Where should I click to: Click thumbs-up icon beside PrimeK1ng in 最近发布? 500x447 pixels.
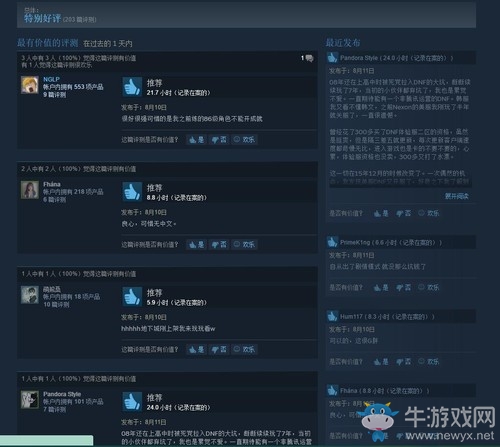pos(332,242)
